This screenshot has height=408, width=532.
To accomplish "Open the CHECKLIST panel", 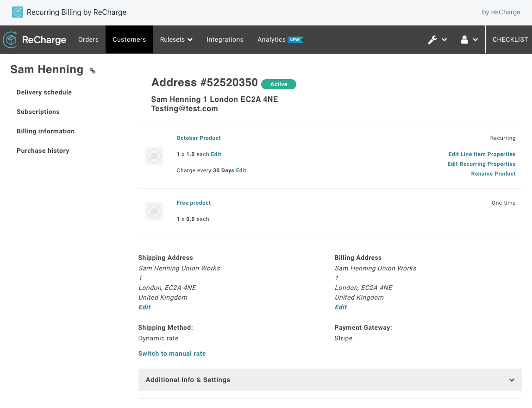I will click(510, 40).
